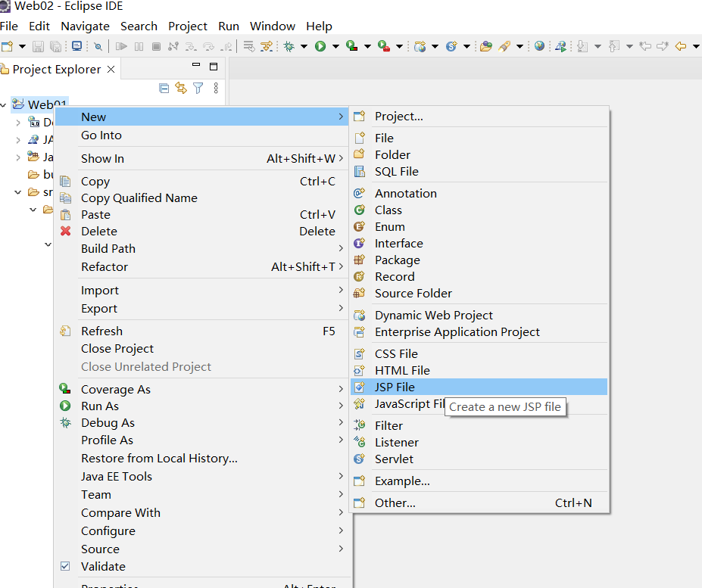Collapse the Web01 project tree node
The image size is (702, 588).
(4, 105)
